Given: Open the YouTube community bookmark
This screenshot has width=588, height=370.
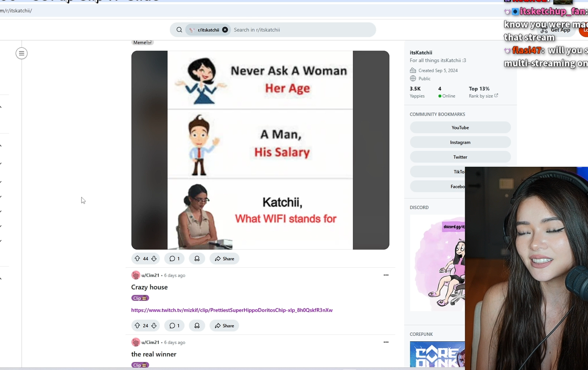Looking at the screenshot, I should coord(460,128).
